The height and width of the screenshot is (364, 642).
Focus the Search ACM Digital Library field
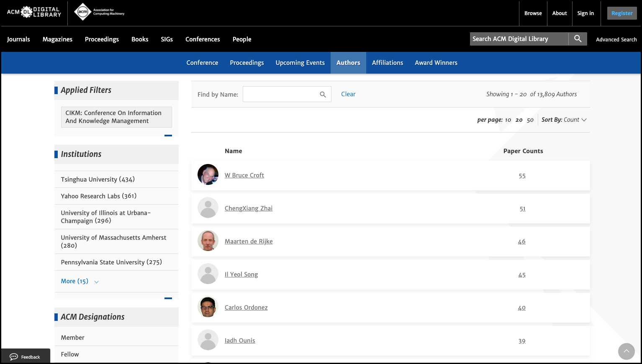point(519,39)
